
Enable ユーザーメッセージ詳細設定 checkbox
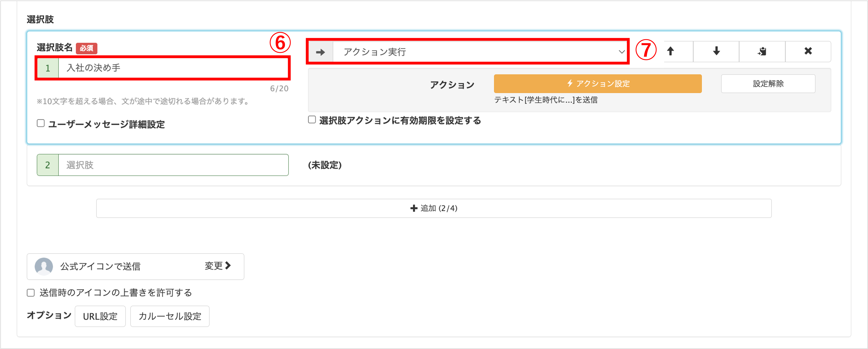coord(41,123)
